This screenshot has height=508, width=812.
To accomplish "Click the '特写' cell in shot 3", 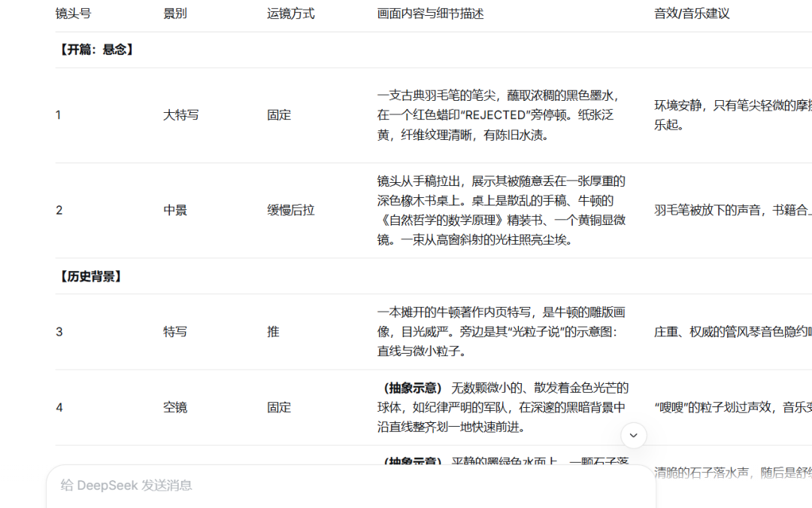I will click(175, 332).
